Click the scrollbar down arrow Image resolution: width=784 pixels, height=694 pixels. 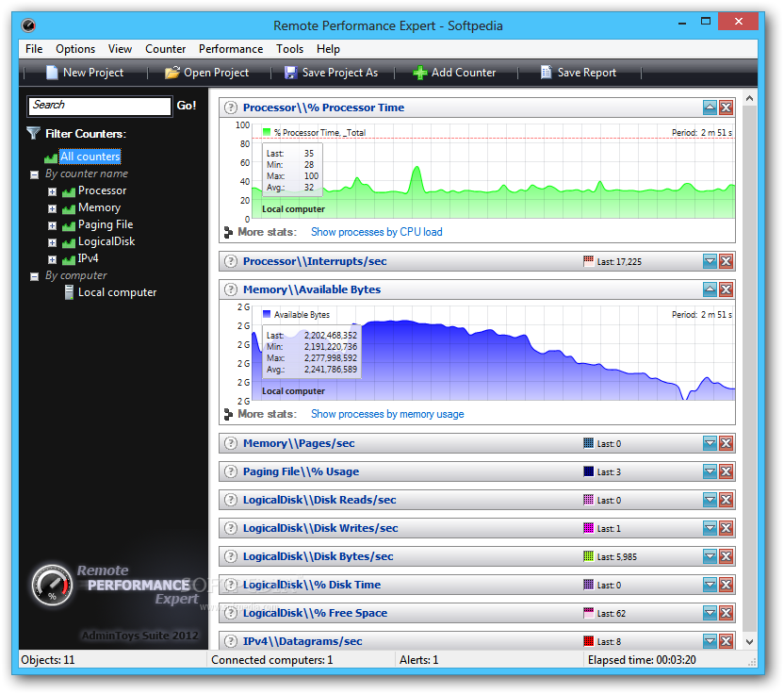tap(749, 641)
